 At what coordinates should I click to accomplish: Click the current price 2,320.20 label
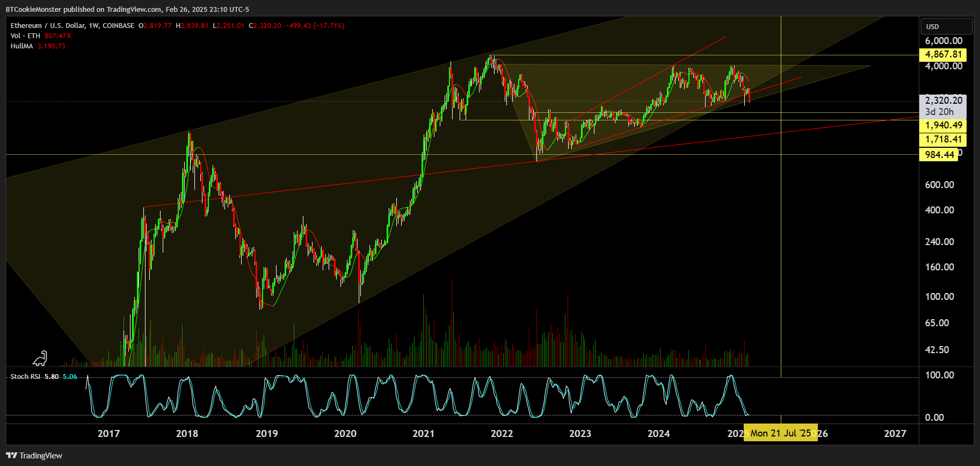click(x=943, y=100)
